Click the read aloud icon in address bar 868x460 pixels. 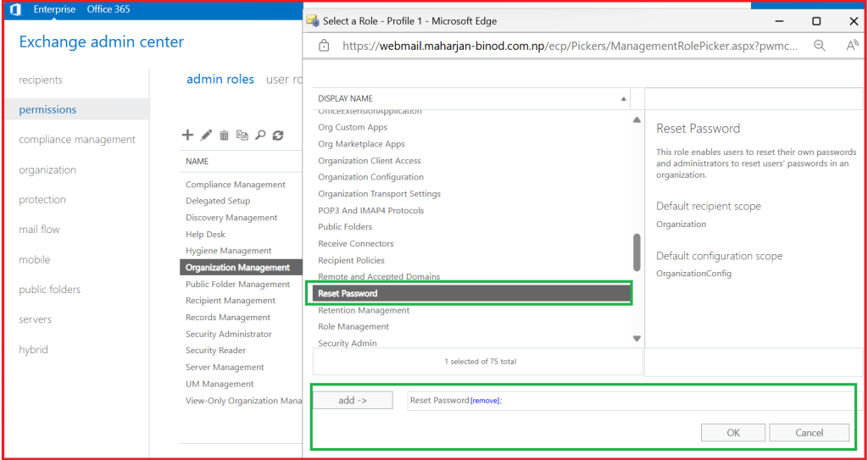tap(852, 47)
